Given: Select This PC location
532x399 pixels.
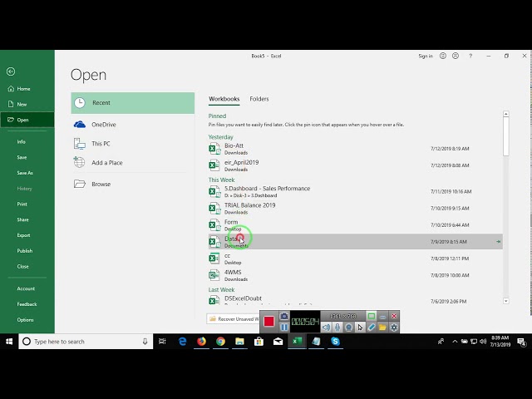Looking at the screenshot, I should click(x=133, y=144).
